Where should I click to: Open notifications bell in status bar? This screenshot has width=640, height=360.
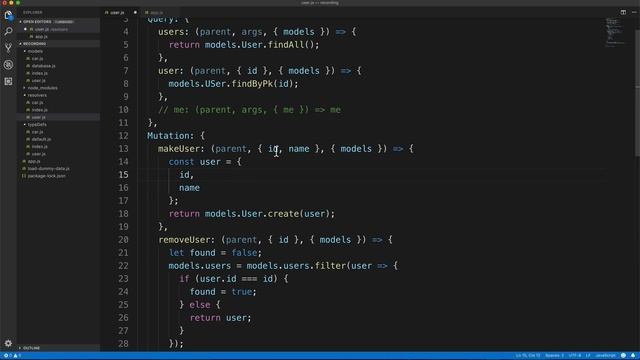click(633, 356)
